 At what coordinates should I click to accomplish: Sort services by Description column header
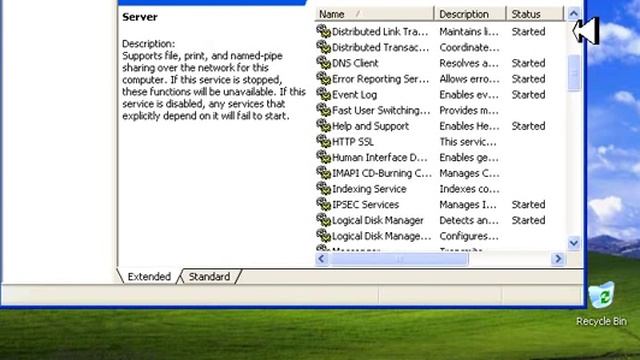coord(470,14)
